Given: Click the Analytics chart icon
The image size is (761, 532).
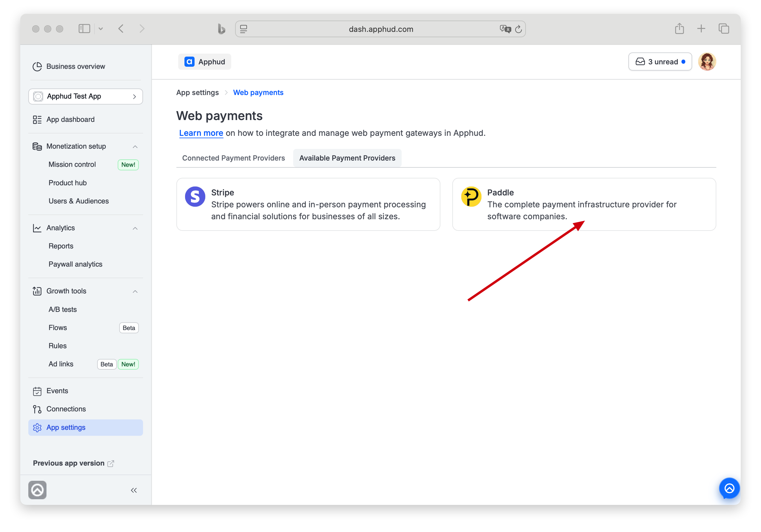Looking at the screenshot, I should click(x=37, y=228).
